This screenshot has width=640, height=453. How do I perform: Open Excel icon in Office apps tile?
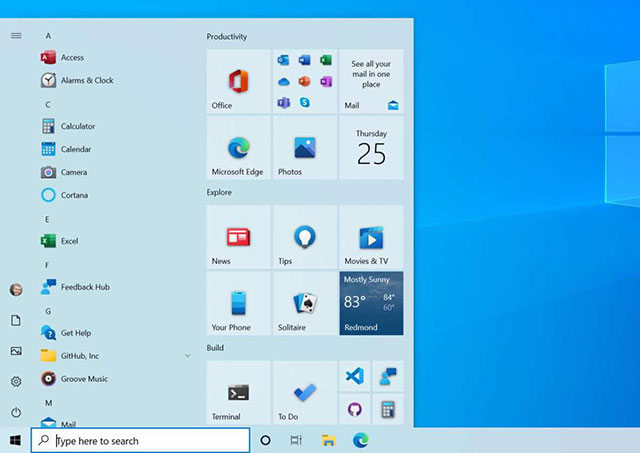click(x=326, y=60)
